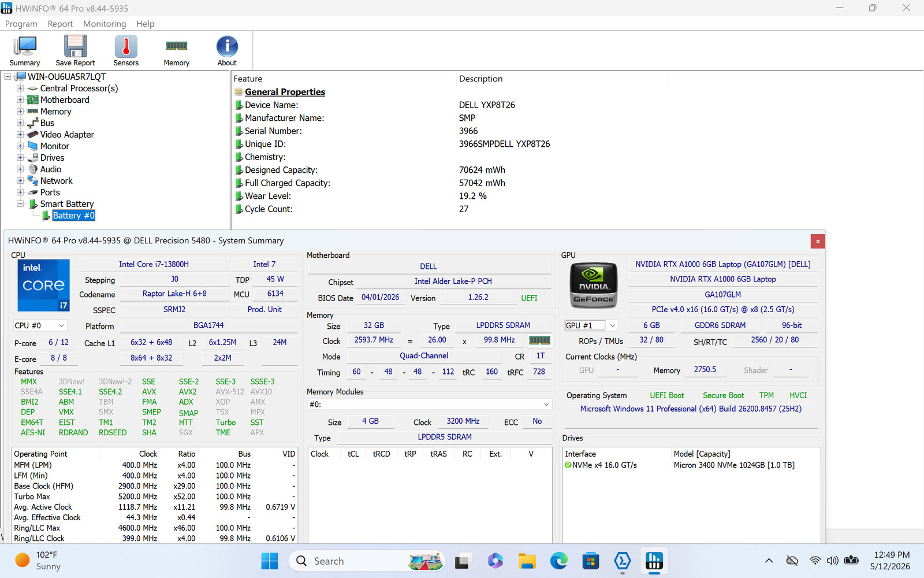Click the battery charging tray icon
924x578 pixels.
point(851,561)
